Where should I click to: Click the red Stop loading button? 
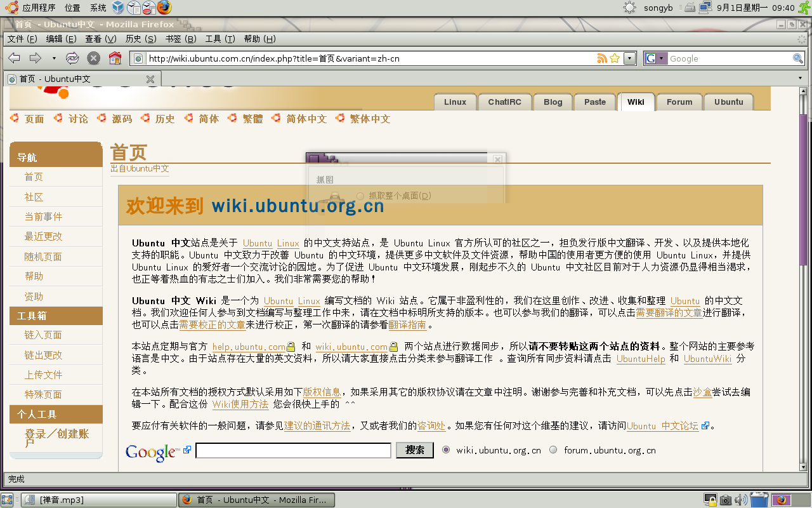tap(93, 58)
